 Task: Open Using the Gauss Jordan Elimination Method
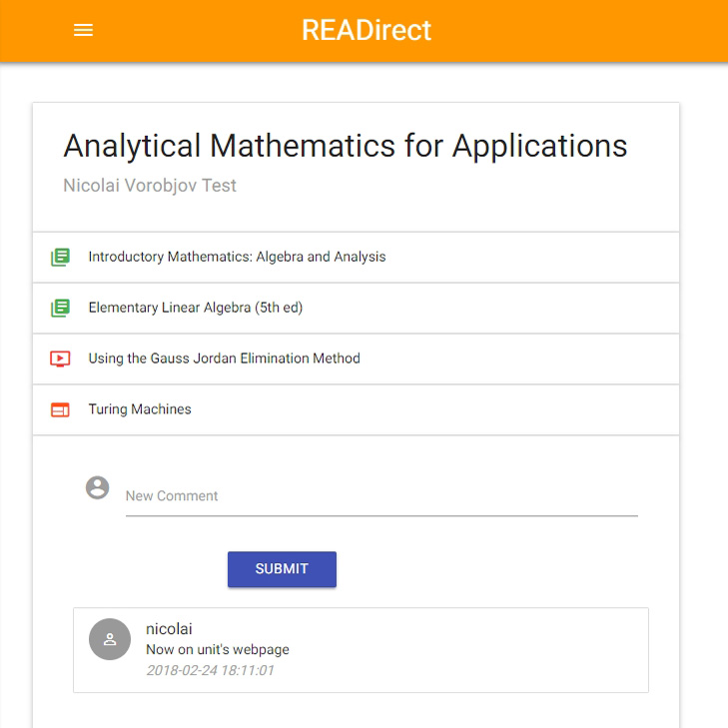tap(356, 359)
